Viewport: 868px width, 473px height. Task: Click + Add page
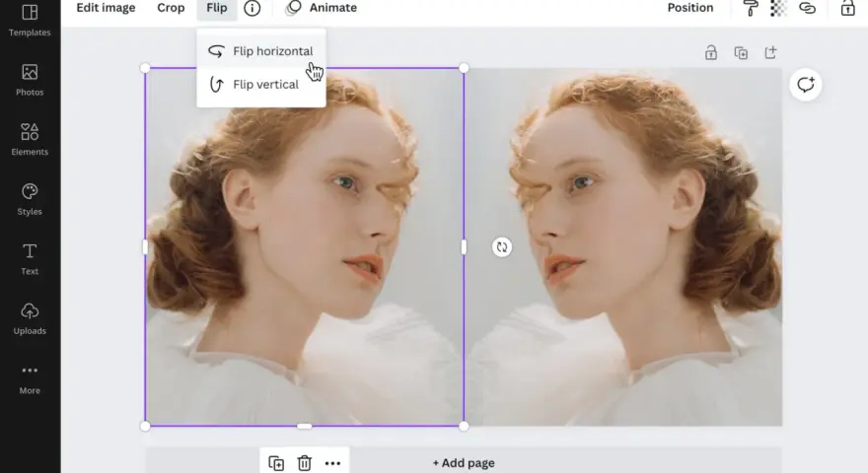[x=464, y=463]
